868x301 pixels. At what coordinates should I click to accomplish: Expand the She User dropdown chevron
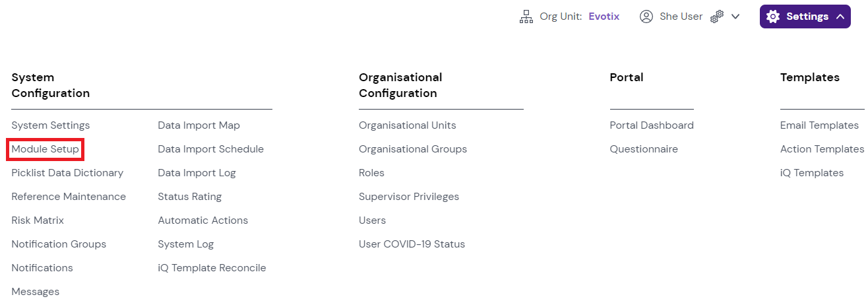click(735, 17)
